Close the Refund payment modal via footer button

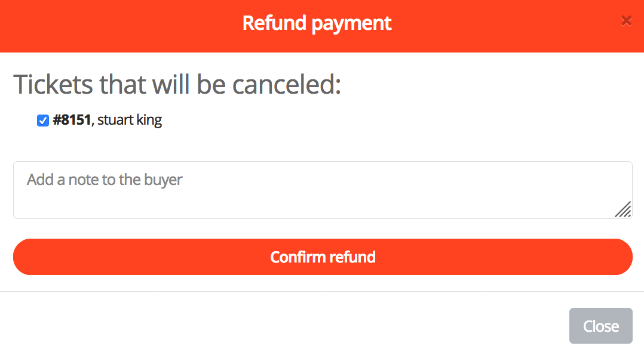600,326
